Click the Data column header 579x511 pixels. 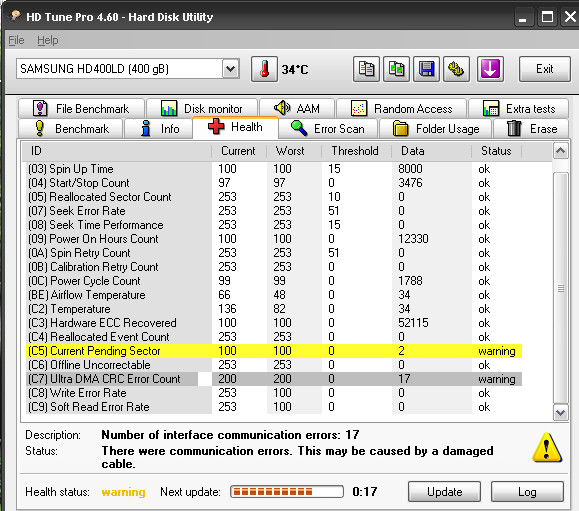(431, 151)
